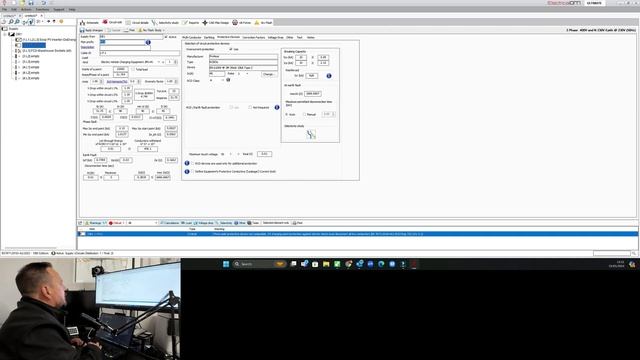The width and height of the screenshot is (640, 360).
Task: Open Windows Start menu
Action: 226,264
